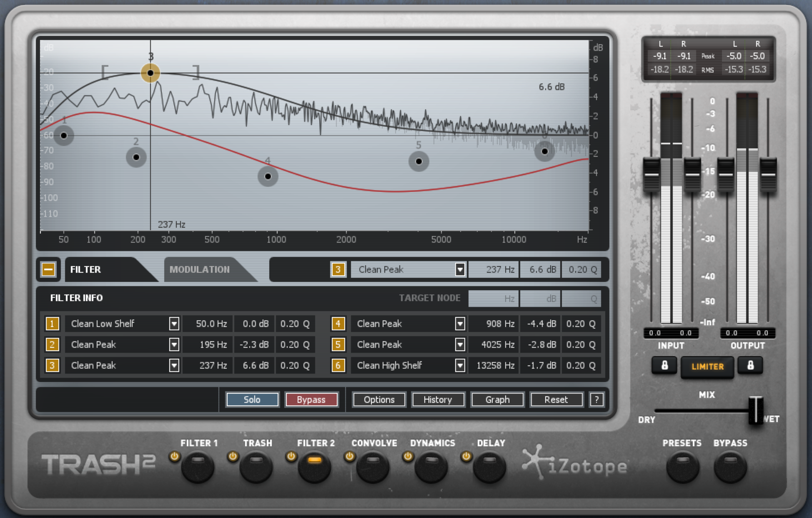Click the Options button
The image size is (812, 518).
(379, 400)
